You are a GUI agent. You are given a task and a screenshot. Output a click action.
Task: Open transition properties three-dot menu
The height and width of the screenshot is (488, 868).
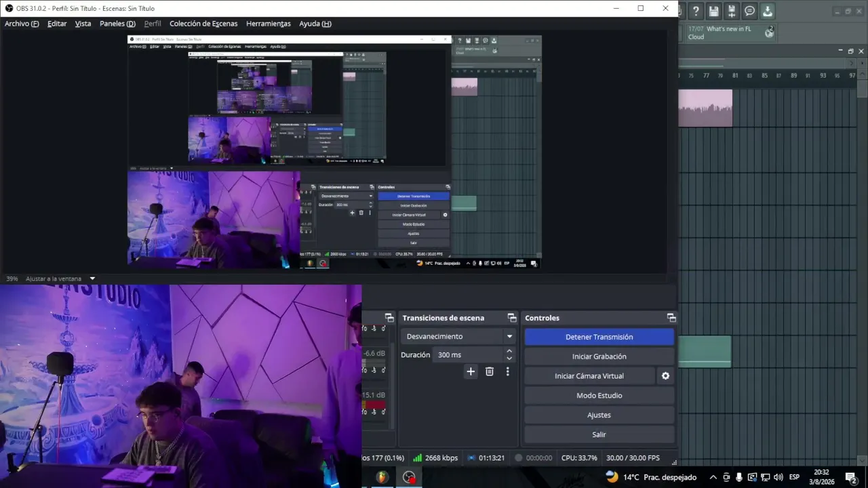507,371
